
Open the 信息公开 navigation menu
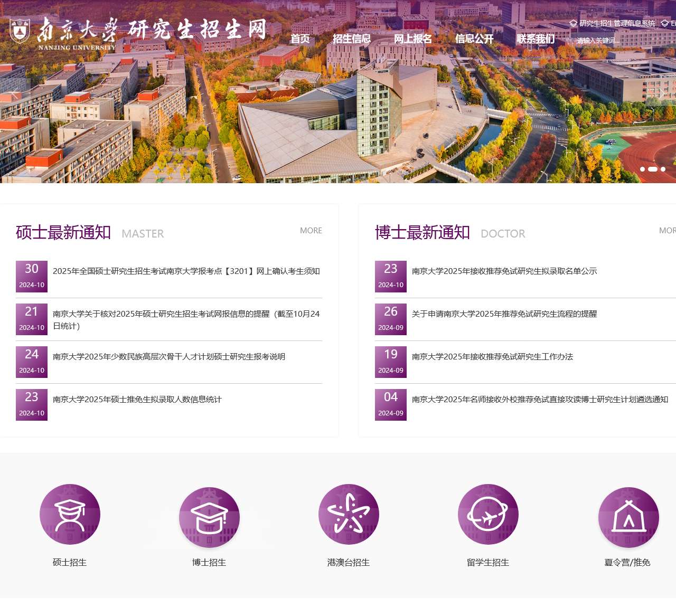474,39
